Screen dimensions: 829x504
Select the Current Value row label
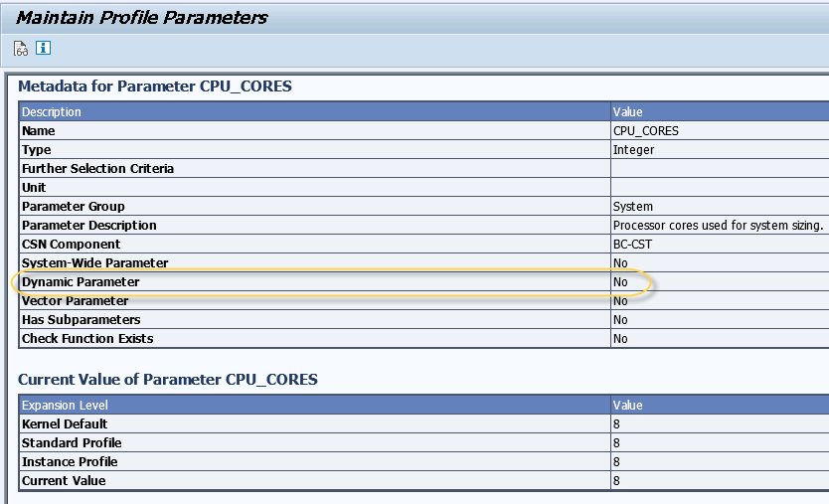(x=64, y=481)
